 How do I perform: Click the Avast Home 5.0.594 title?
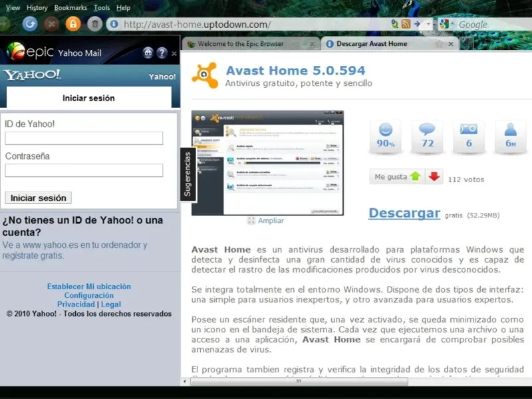click(295, 70)
